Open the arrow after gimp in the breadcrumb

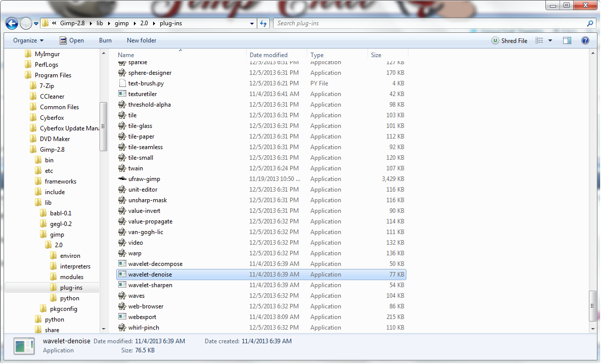point(135,23)
